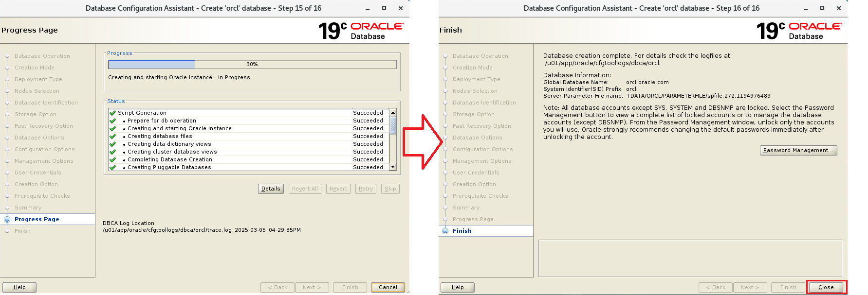Open Help in the Step 16 window
Viewport: 868px width, 295px height.
coord(458,287)
